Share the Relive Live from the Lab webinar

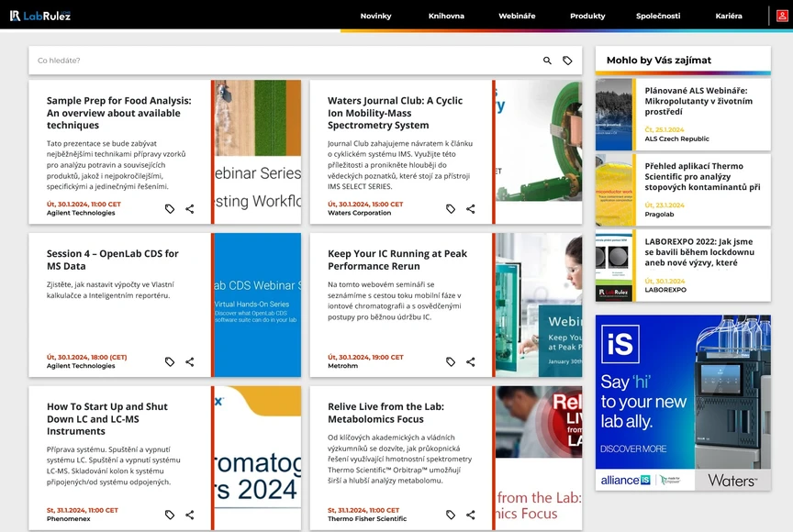tap(470, 515)
